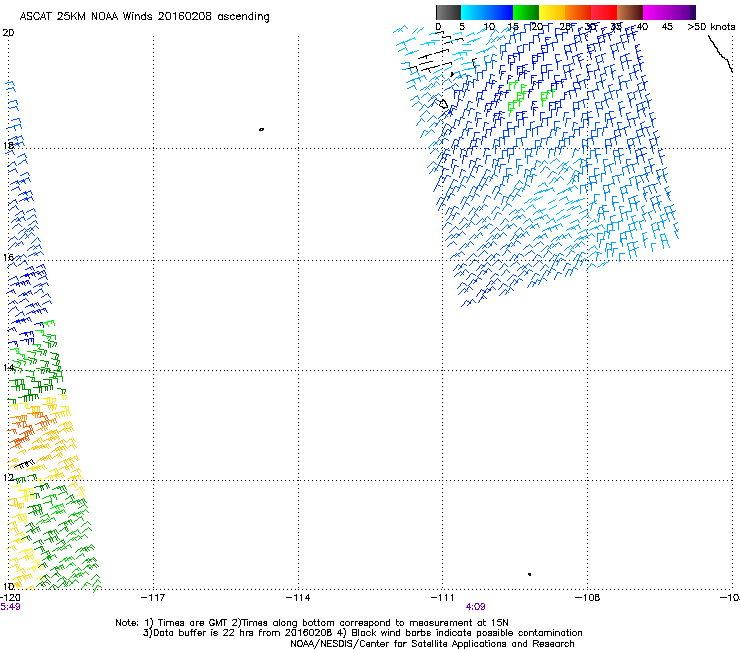Click the 'NOAA/NESDIS/Center for Satellite Applications and Research' credit
740x650 pixels.
tap(432, 644)
